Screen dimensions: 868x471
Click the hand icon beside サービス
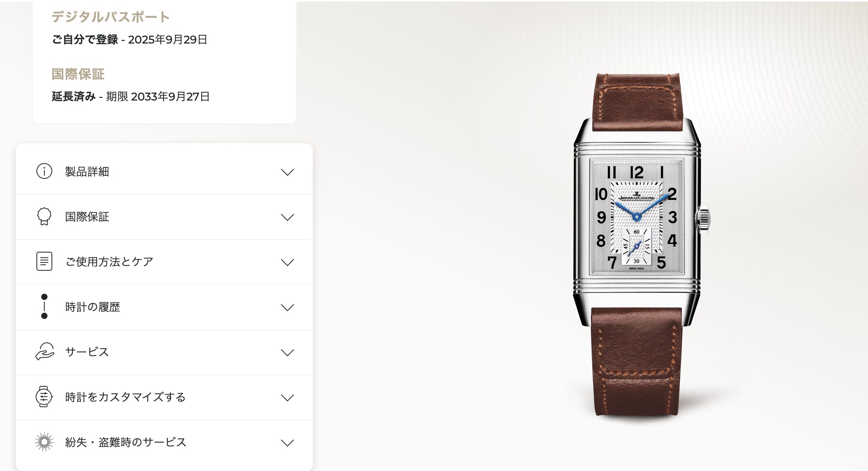44,351
